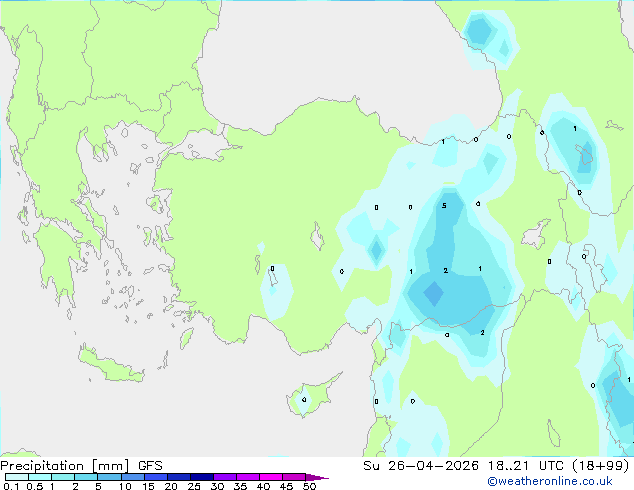Click the '40' legend scale label
Screen dimensions: 634x490
coord(263,486)
